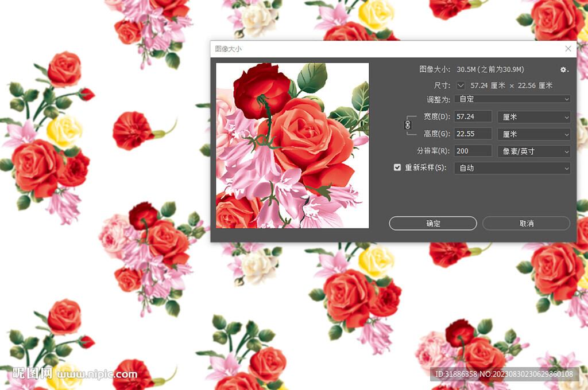Select the resolution value 200 field
This screenshot has width=588, height=390.
coord(473,151)
